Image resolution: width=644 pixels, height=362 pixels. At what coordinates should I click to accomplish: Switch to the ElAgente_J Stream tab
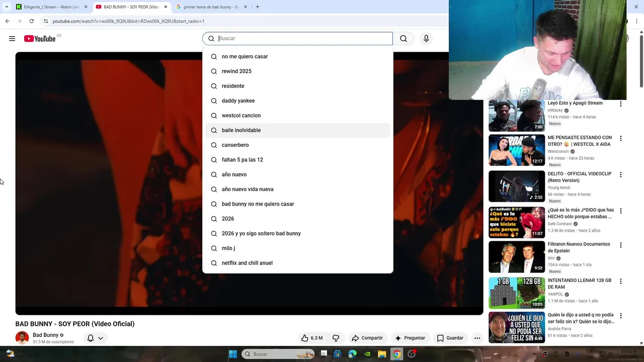click(51, 7)
